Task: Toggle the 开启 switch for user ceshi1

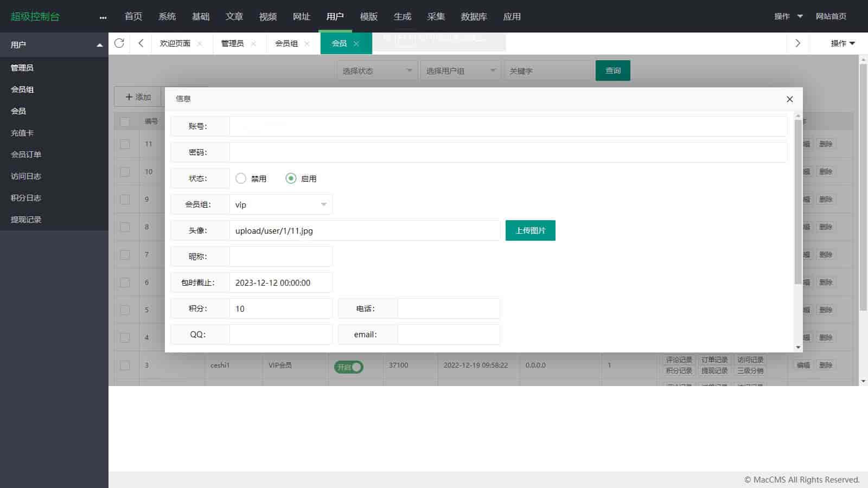Action: 348,367
